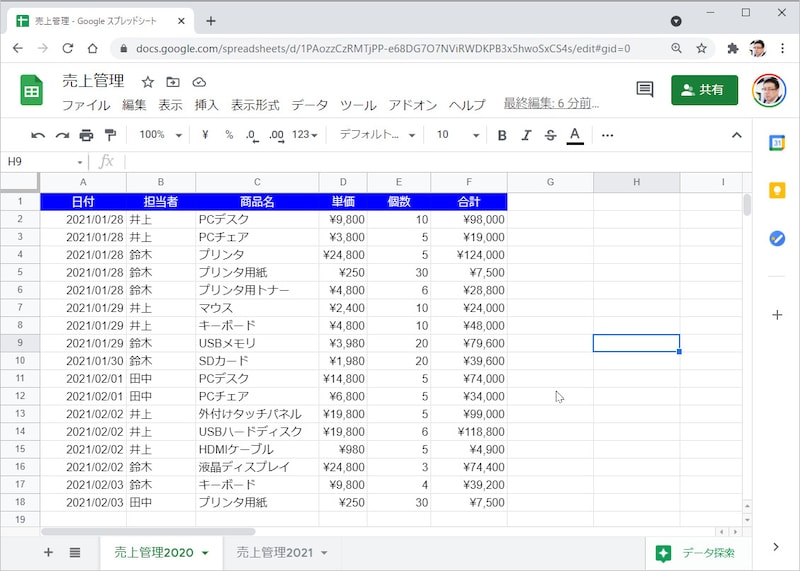Click the print icon

click(86, 135)
